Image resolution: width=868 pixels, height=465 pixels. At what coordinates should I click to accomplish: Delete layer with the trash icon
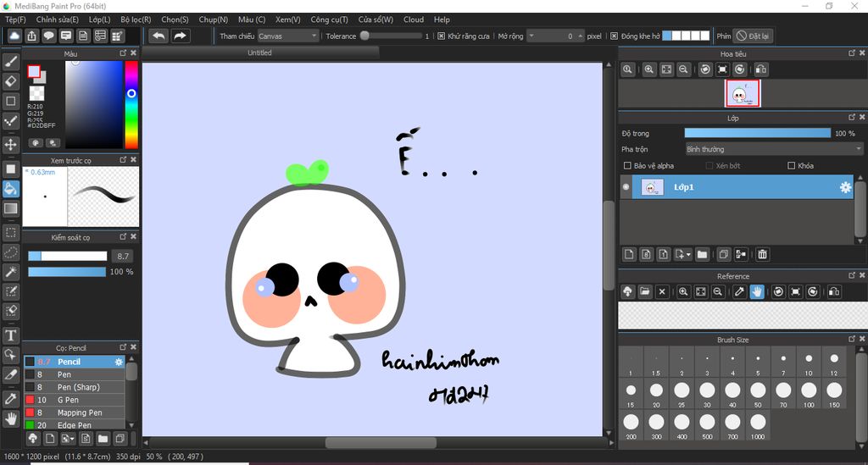[762, 254]
